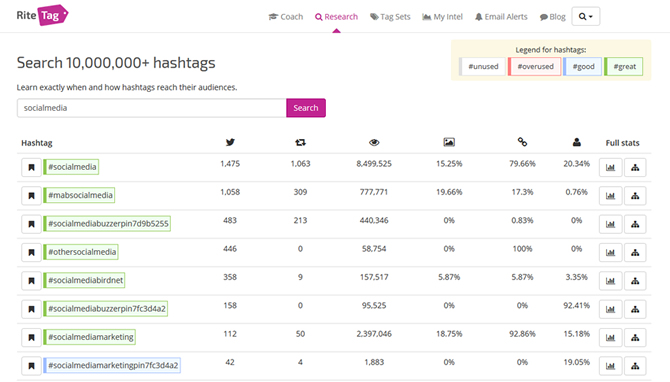Open hierarchy view for #socialmediamarketingpin7fc3d4a2
This screenshot has width=670, height=382.
(635, 366)
